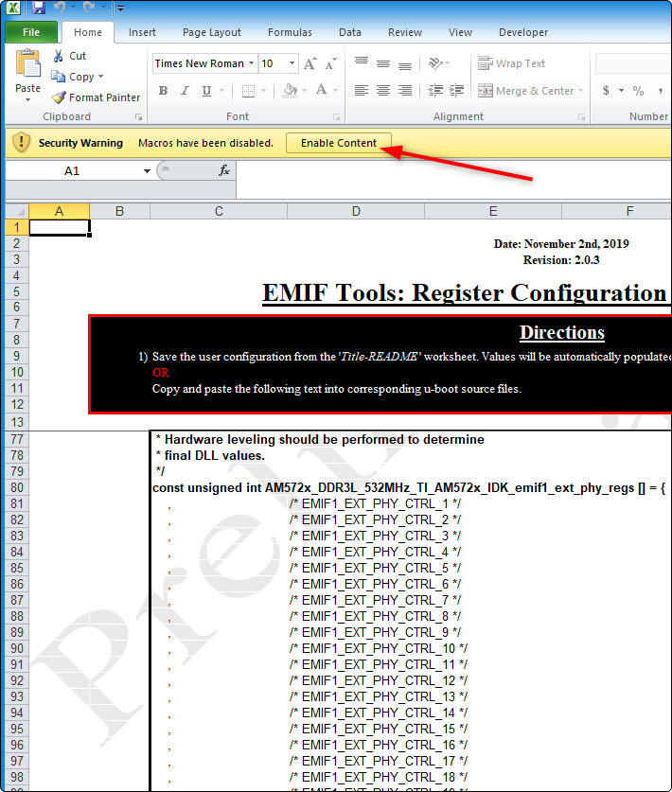Open the Alignment dialog launcher
Screen dimensions: 672x792
point(581,117)
